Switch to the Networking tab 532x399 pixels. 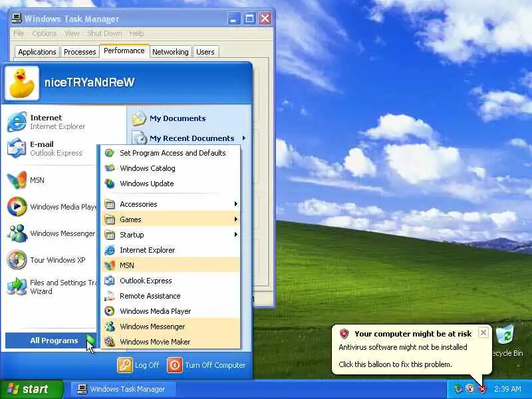coord(170,52)
